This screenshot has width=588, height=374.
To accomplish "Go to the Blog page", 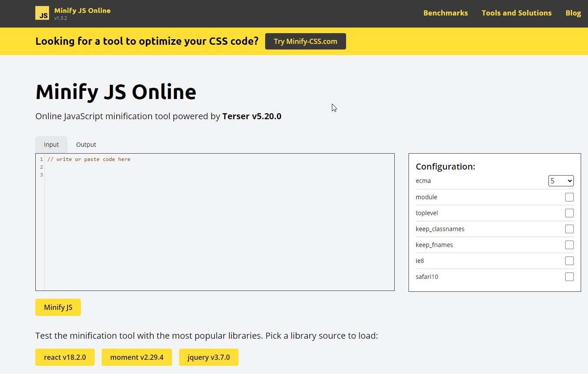I will point(573,13).
